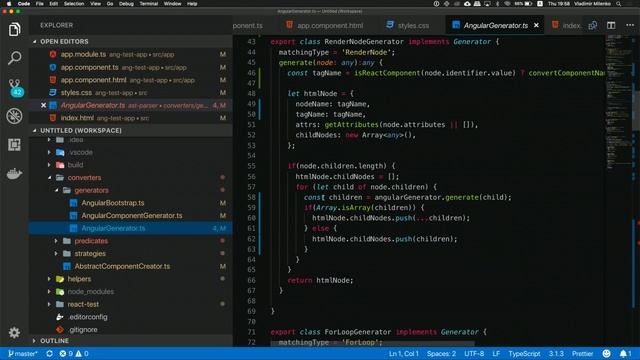Expand the predicates folder

(x=131, y=241)
